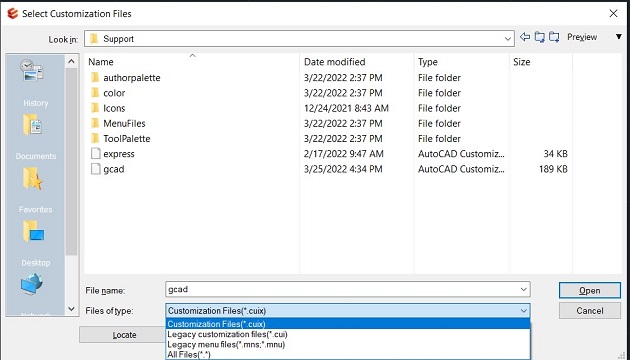Close the Select Customization Files dialog
The width and height of the screenshot is (630, 360).
click(613, 14)
